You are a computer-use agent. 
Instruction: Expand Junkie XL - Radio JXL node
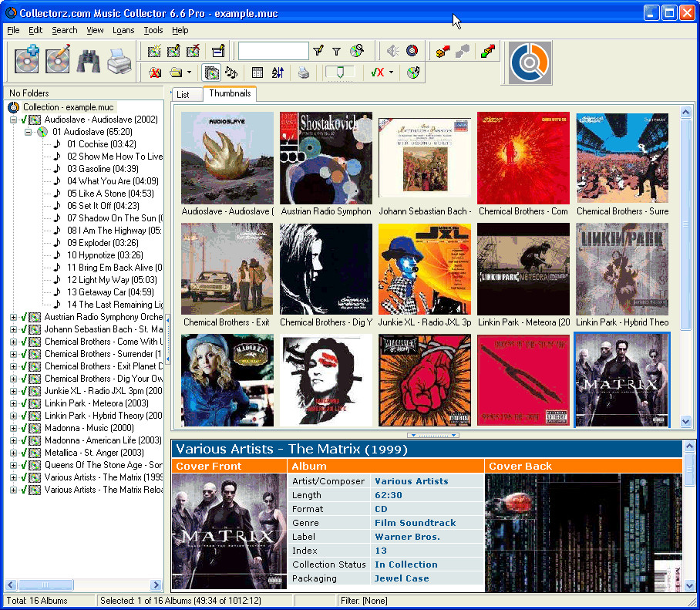13,391
